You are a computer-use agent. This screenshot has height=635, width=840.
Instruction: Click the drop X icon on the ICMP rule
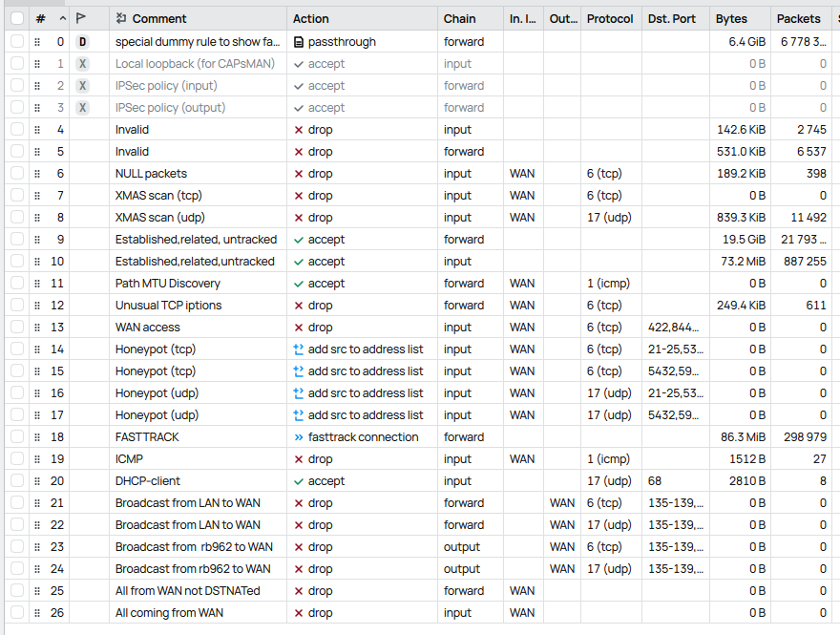coord(299,459)
